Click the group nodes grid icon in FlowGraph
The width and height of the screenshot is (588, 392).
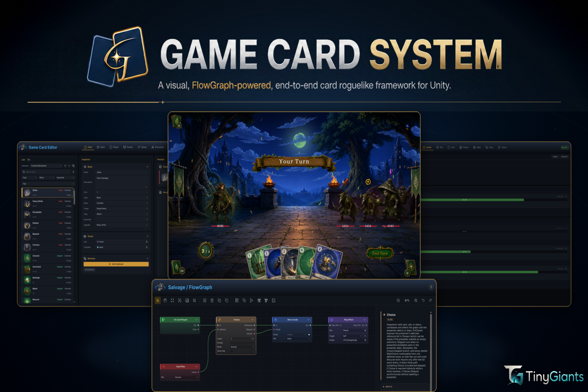coord(237,300)
